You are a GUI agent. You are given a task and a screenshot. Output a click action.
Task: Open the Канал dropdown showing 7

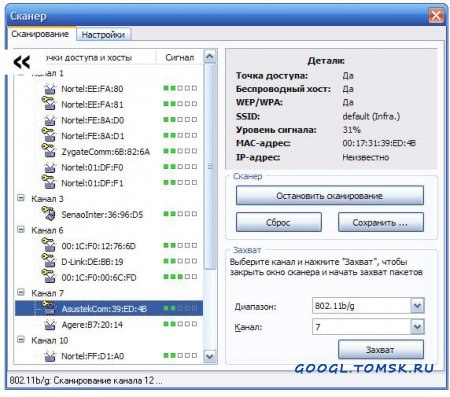[x=417, y=327]
